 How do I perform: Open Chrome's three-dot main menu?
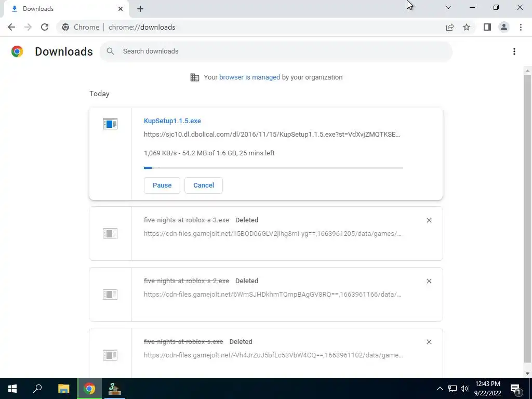521,27
